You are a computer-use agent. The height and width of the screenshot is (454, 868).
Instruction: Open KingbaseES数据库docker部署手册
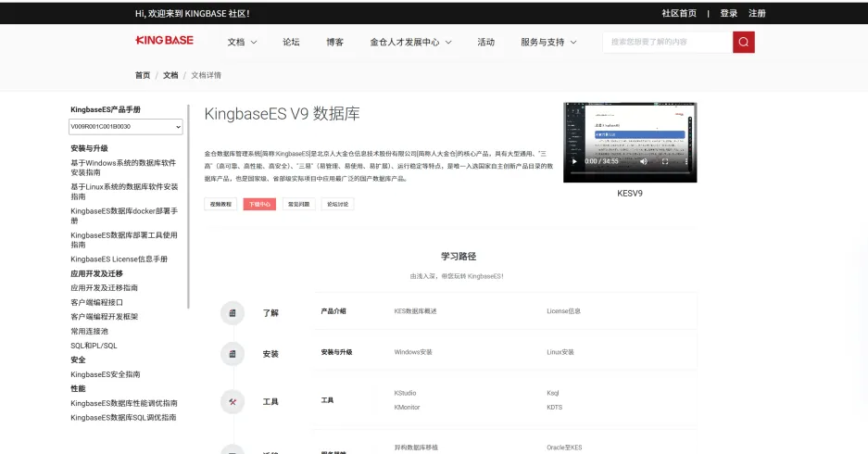[124, 216]
